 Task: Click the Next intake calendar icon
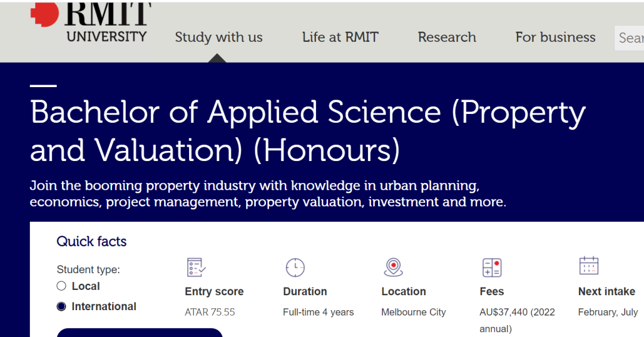(589, 266)
